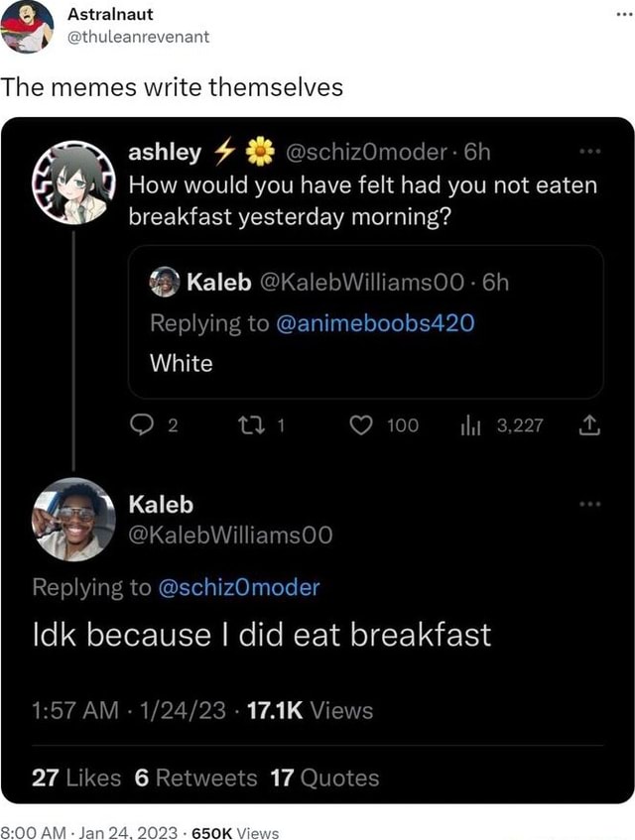Open the 17 Quotes list

click(x=324, y=778)
